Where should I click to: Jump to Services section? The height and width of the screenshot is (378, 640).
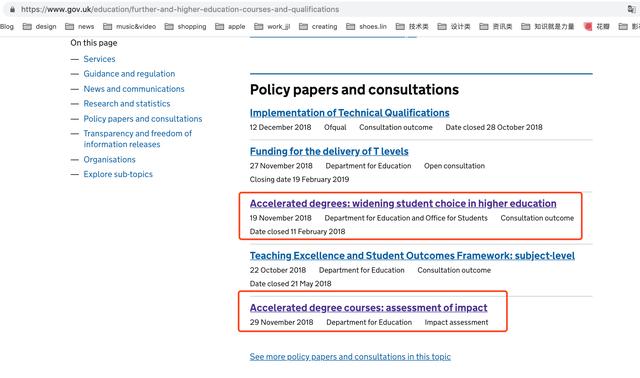pyautogui.click(x=99, y=59)
